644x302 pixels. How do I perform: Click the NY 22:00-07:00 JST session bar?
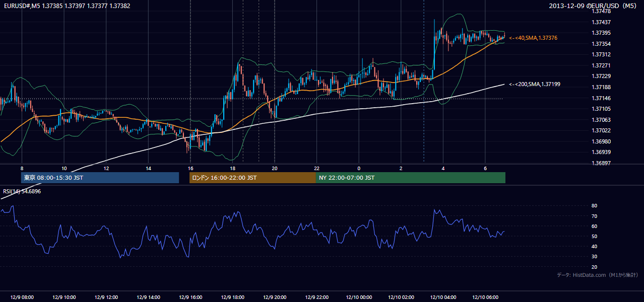(x=411, y=178)
